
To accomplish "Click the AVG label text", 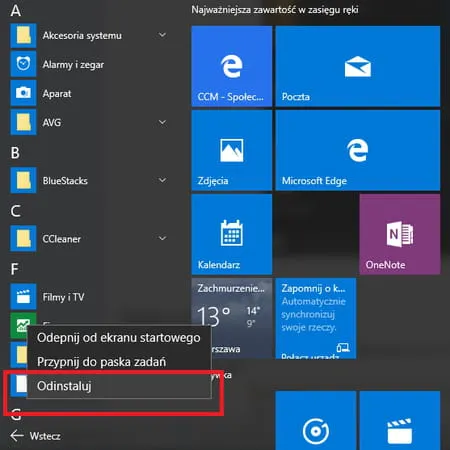I will [x=52, y=122].
